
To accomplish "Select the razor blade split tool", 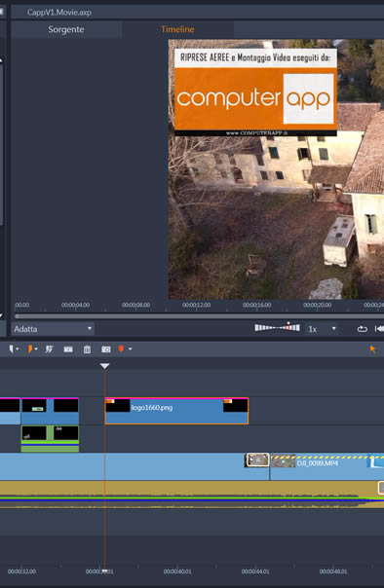I will 68,349.
